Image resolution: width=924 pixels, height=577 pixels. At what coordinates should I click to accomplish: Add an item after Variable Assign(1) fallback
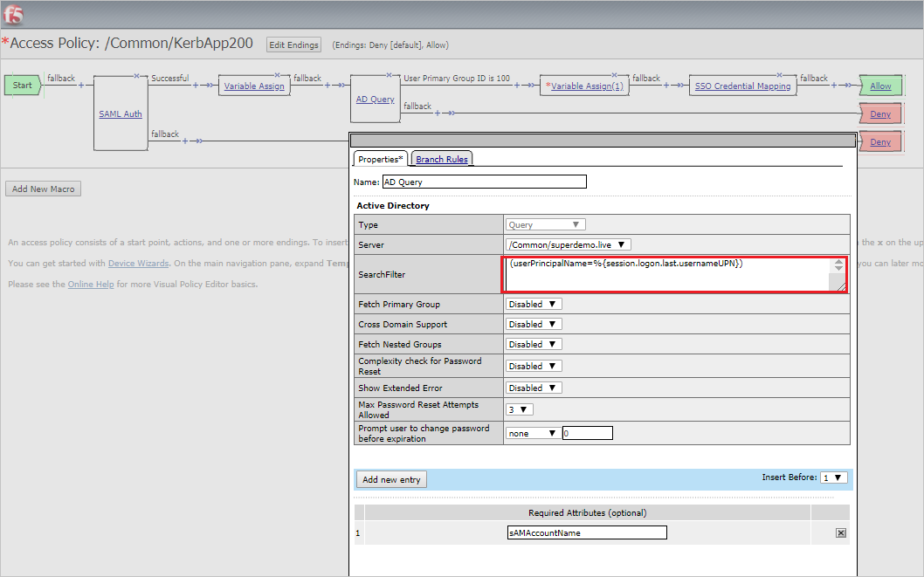[666, 85]
